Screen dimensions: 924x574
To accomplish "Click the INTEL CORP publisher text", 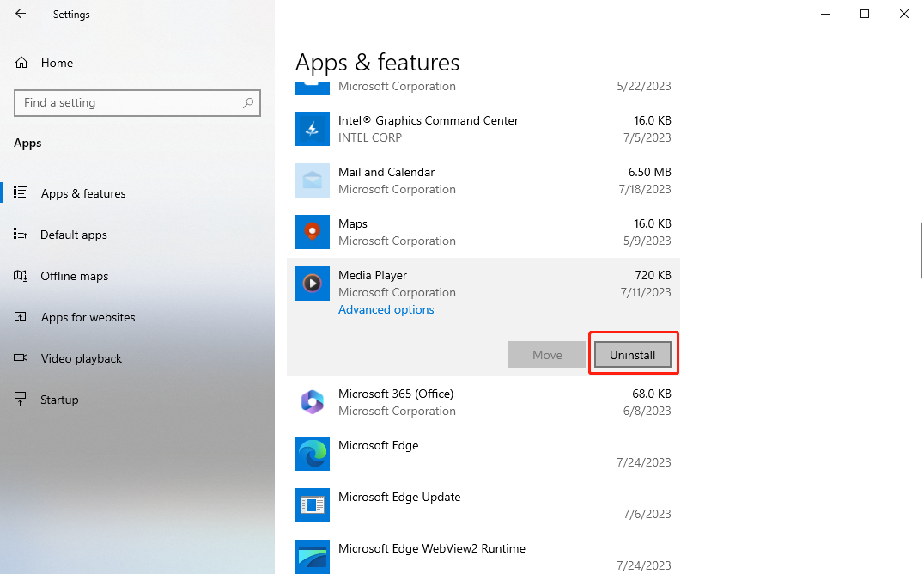I will (370, 137).
